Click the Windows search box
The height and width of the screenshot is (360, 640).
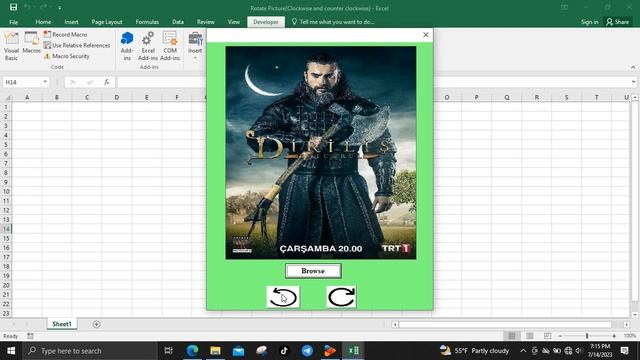[x=90, y=351]
